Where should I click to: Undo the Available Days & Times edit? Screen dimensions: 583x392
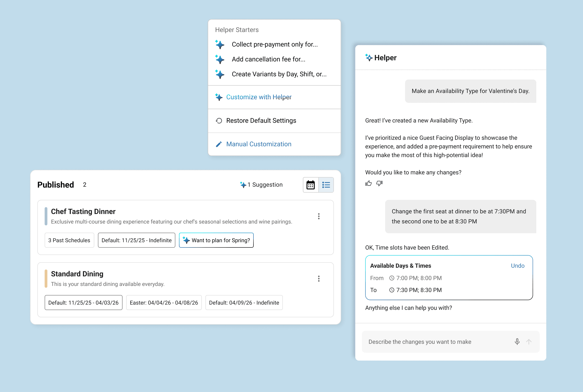pyautogui.click(x=517, y=266)
